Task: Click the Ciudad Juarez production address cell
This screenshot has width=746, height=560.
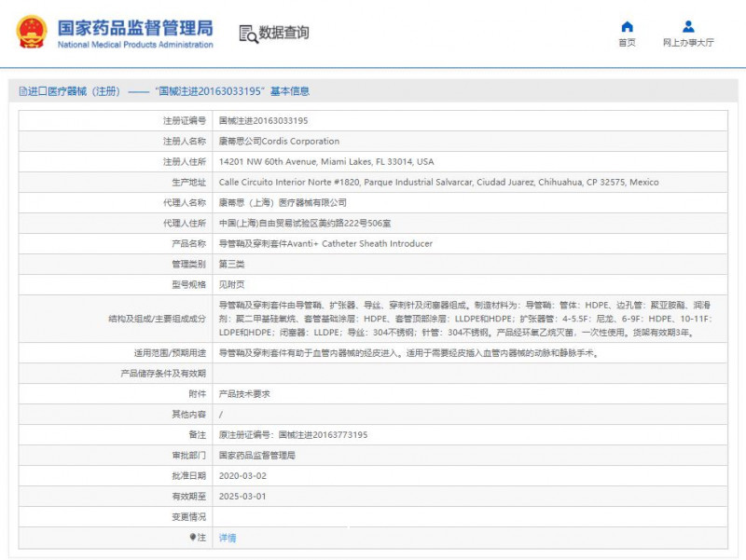Action: (x=438, y=183)
